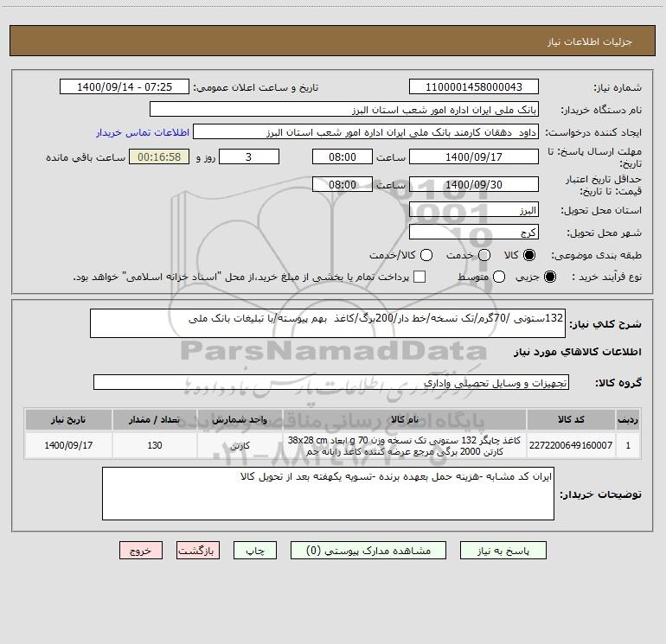
Task: Click the remaining days field showing 3
Action: coord(249,156)
